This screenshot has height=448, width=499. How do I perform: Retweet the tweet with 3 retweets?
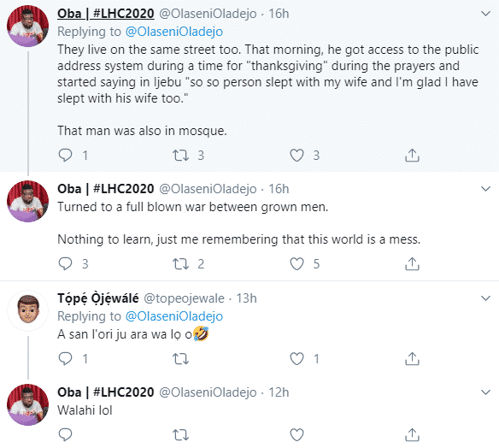click(180, 156)
